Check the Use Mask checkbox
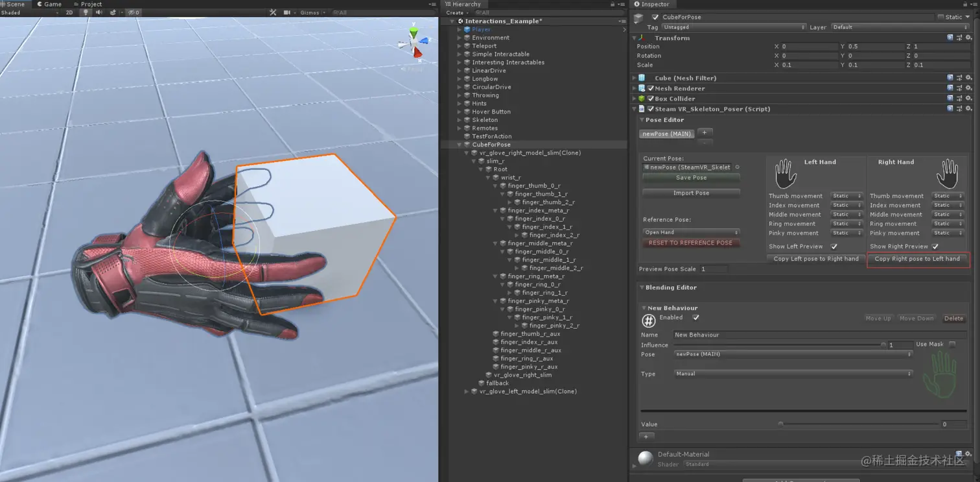Screen dimensions: 980x482 pos(952,344)
